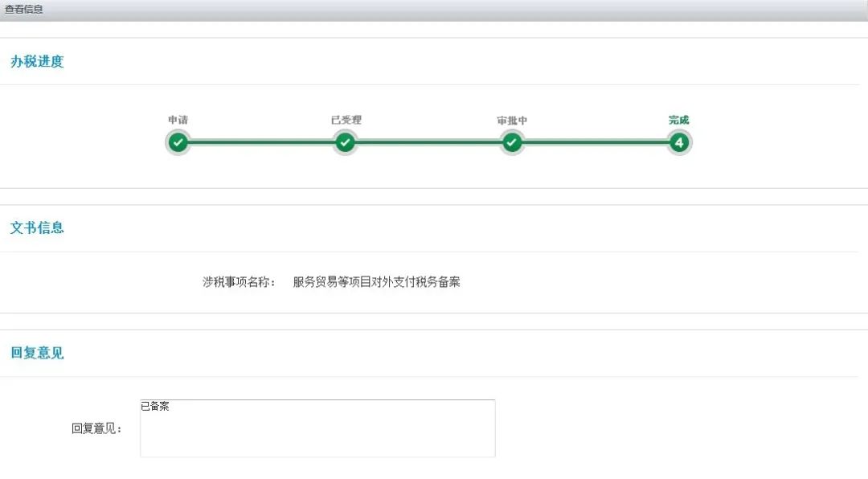Click the 涉税事项名称 field label

tap(239, 282)
